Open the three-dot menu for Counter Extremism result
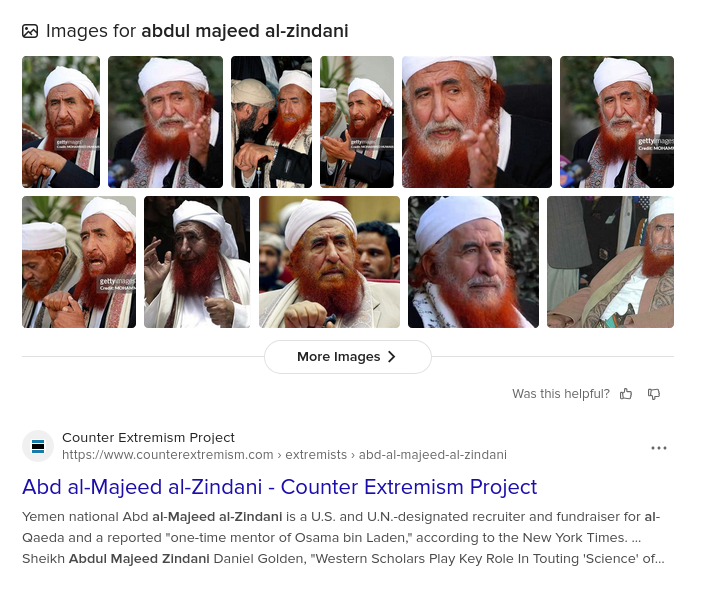 (658, 448)
